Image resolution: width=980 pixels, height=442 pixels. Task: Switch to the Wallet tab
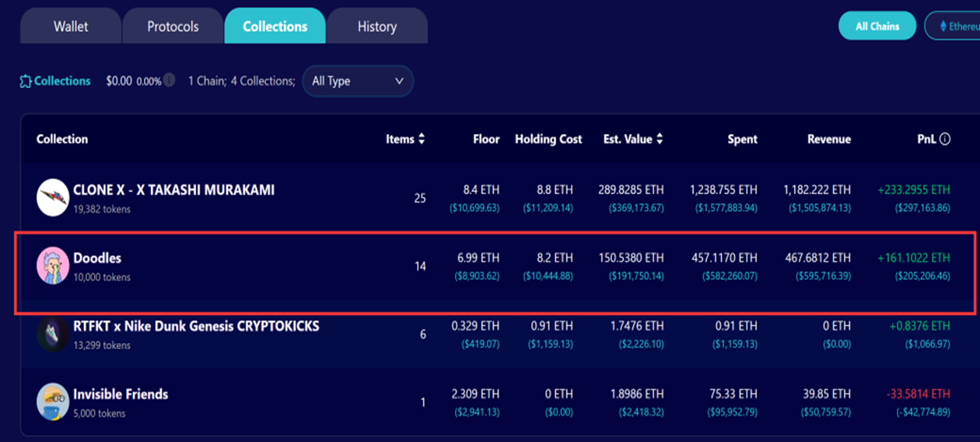click(71, 26)
